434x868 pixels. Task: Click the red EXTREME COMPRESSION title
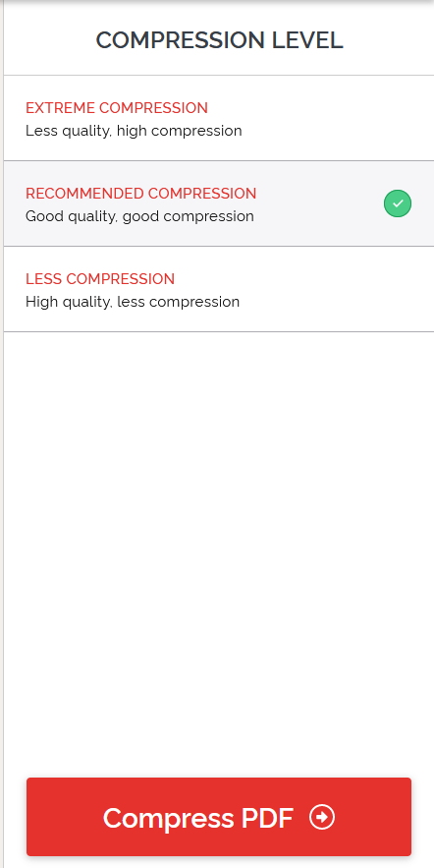coord(117,108)
